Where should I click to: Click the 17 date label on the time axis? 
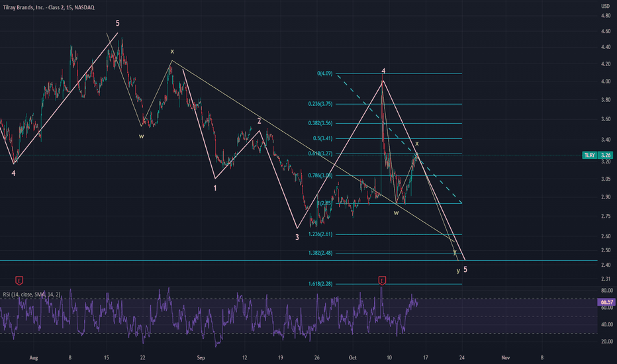(x=426, y=357)
